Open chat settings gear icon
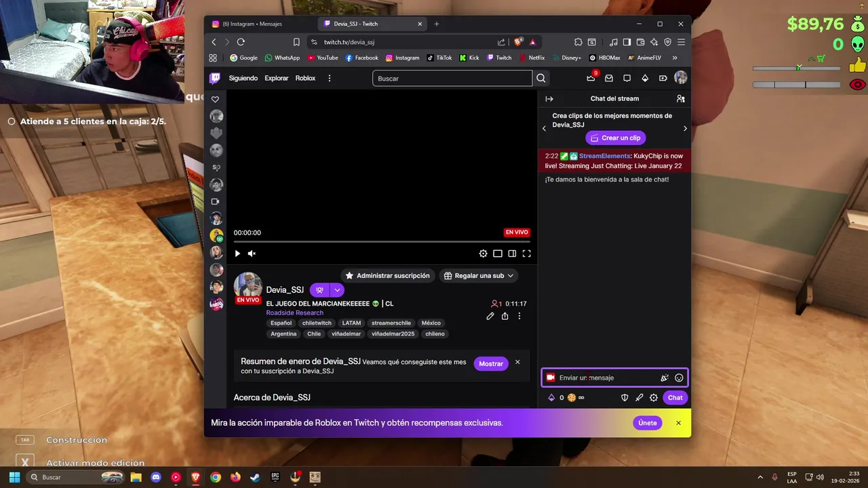868x488 pixels. click(x=654, y=398)
